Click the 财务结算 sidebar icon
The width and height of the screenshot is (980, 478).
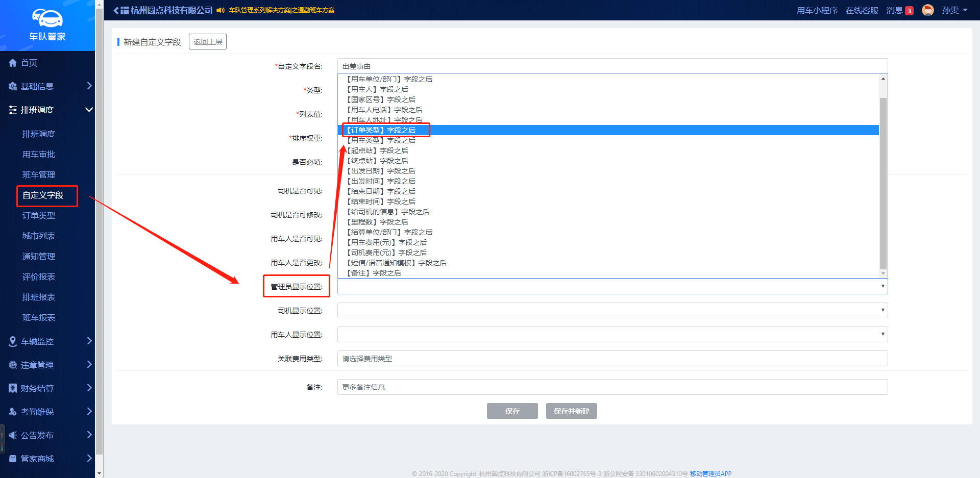[13, 388]
